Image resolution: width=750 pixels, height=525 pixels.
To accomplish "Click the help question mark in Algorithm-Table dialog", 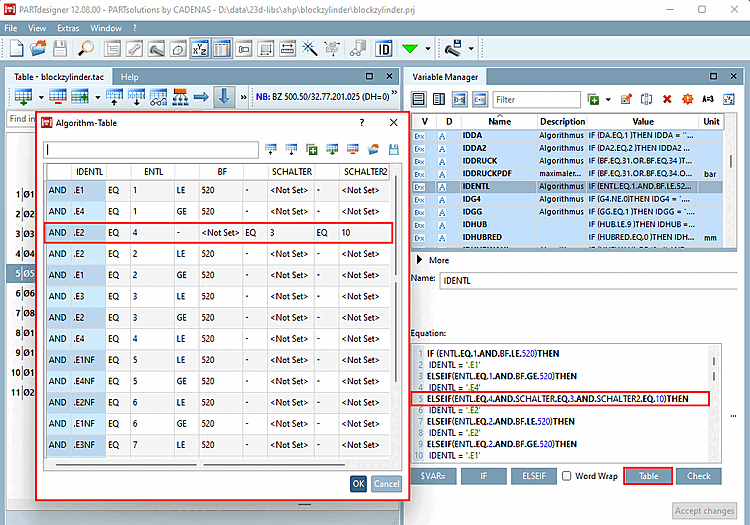I will [x=361, y=122].
